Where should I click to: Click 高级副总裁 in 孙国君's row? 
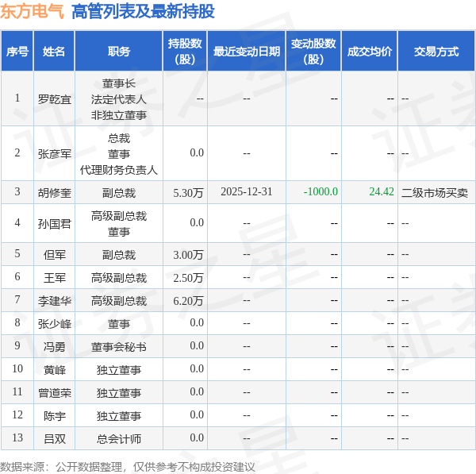point(119,216)
